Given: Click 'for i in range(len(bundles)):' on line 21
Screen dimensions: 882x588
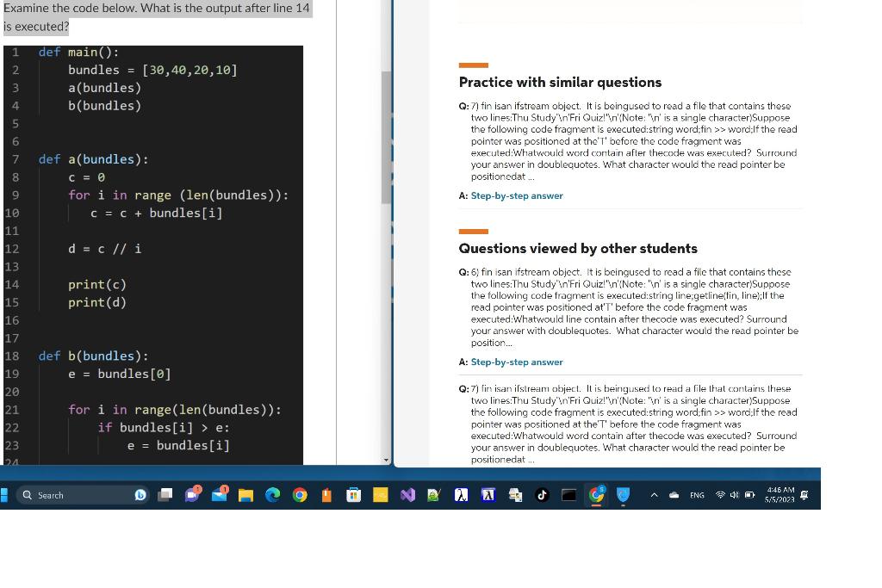Looking at the screenshot, I should click(175, 409).
